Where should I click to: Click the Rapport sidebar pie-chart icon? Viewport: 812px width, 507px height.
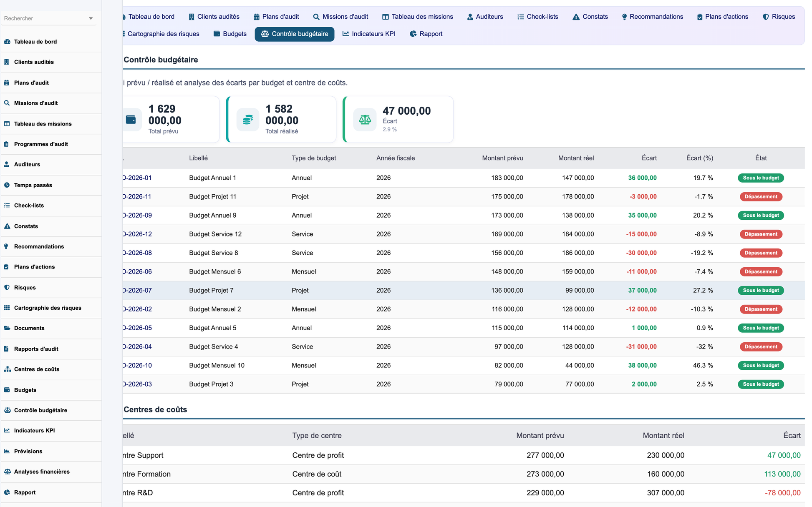(x=7, y=492)
